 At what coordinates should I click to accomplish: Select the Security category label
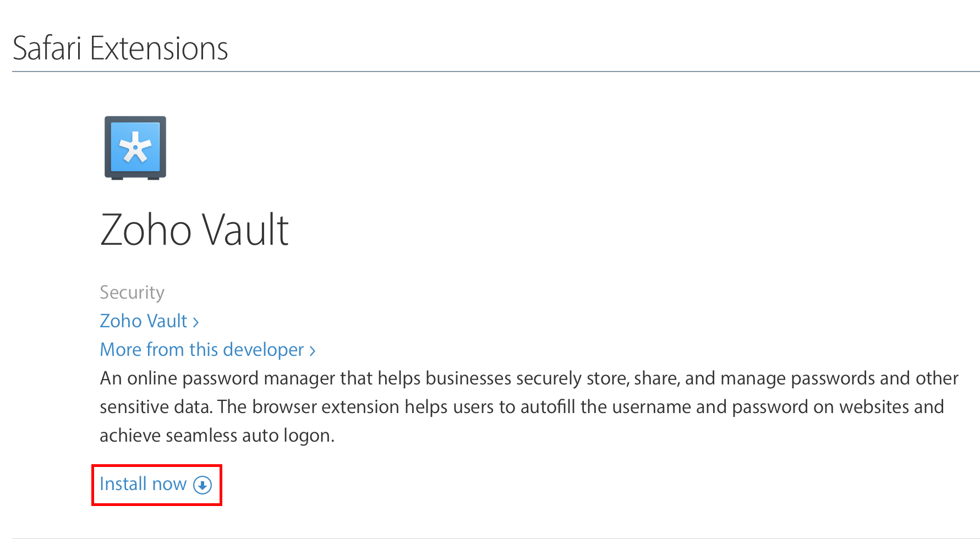pos(132,292)
